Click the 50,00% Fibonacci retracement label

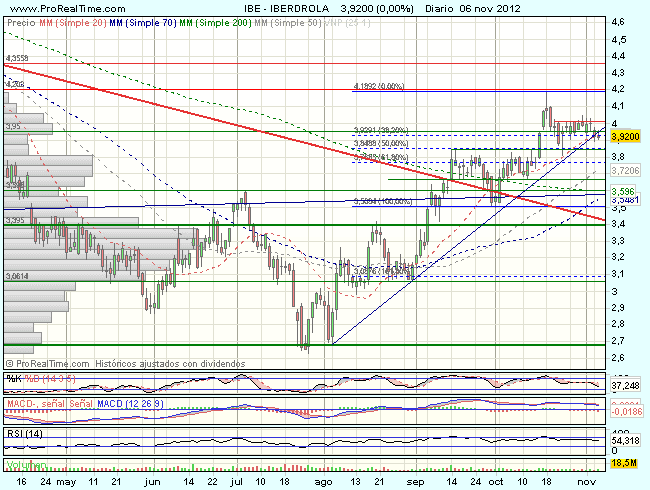(x=381, y=143)
